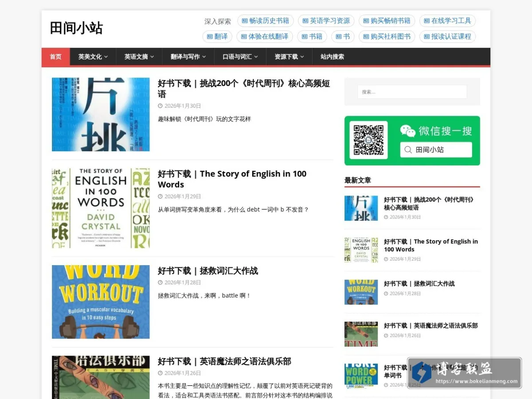This screenshot has width=532, height=399.
Task: Open 翻译 ad link
Action: [x=217, y=36]
